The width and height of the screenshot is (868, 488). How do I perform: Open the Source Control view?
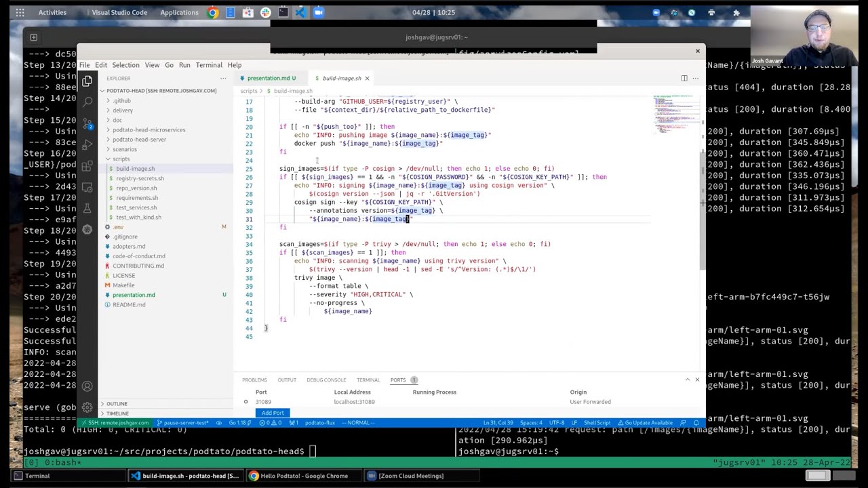point(87,123)
